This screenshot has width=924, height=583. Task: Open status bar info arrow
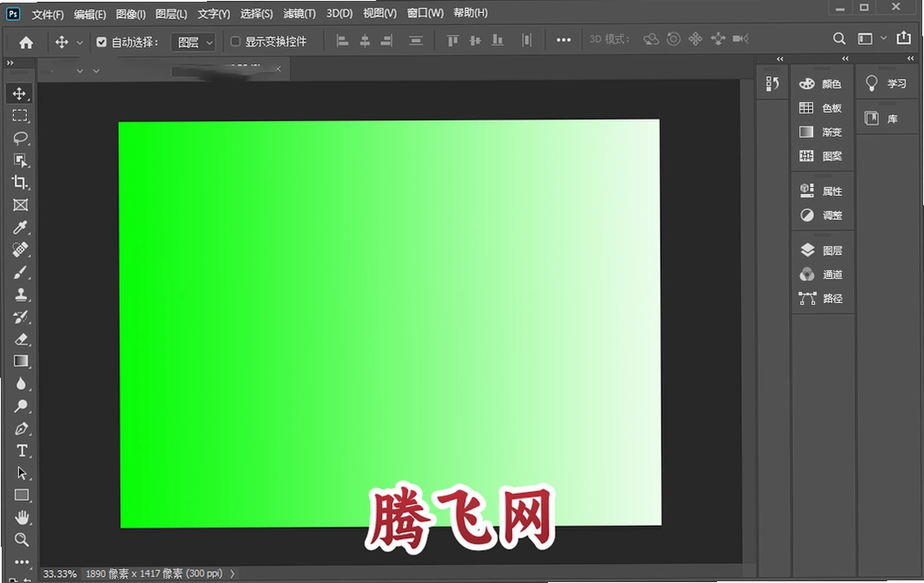pos(232,573)
